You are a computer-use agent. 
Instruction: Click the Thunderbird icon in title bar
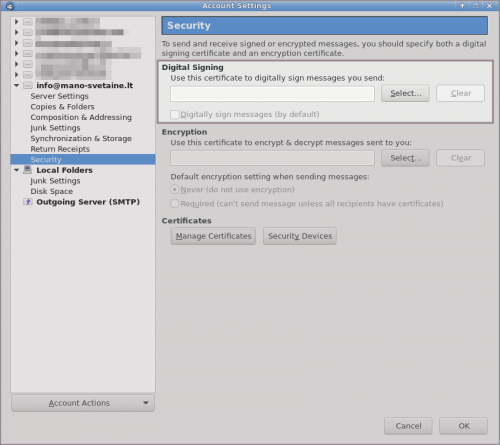[x=10, y=6]
